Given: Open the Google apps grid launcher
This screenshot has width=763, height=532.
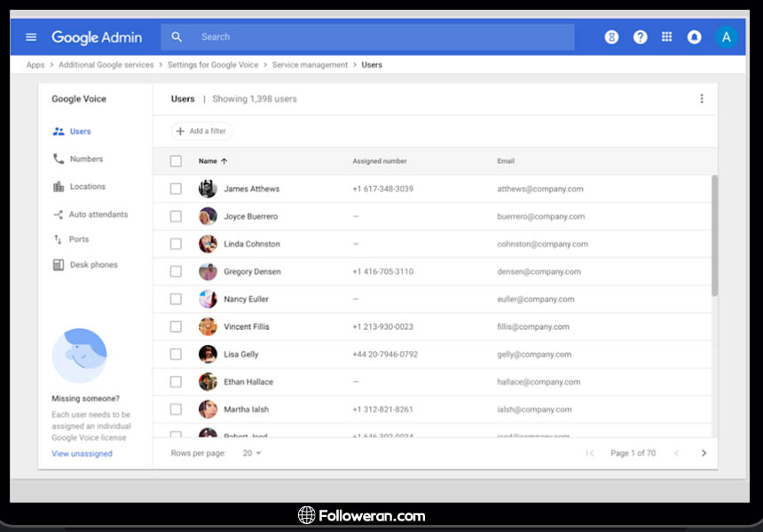Looking at the screenshot, I should coord(667,37).
